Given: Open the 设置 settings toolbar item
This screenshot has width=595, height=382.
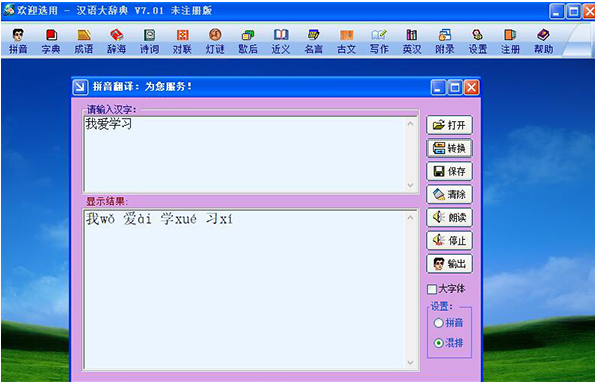Looking at the screenshot, I should pyautogui.click(x=477, y=41).
